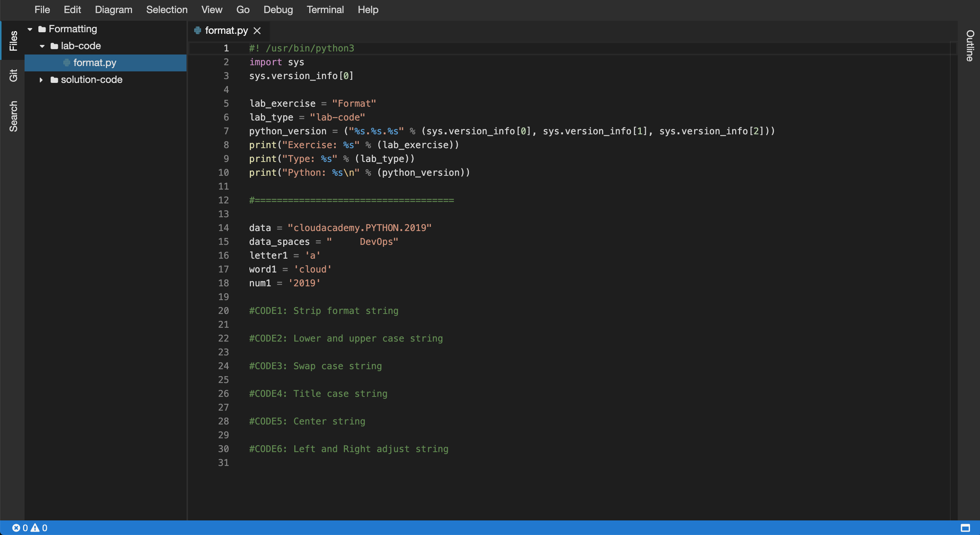The height and width of the screenshot is (535, 980).
Task: Collapse the Formatting root folder arrow
Action: pyautogui.click(x=30, y=29)
